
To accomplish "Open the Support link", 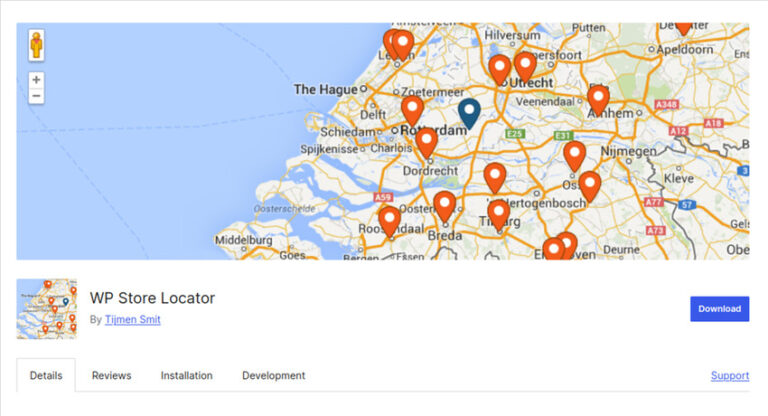I will tap(730, 375).
